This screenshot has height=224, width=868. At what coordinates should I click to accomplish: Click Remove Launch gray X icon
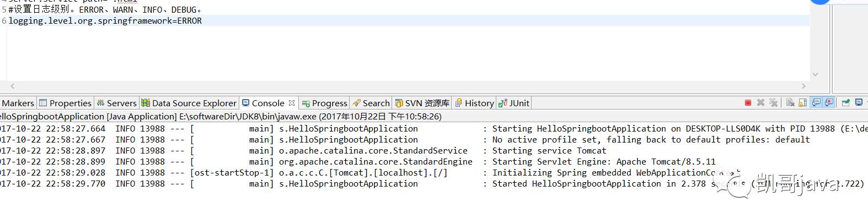click(760, 102)
